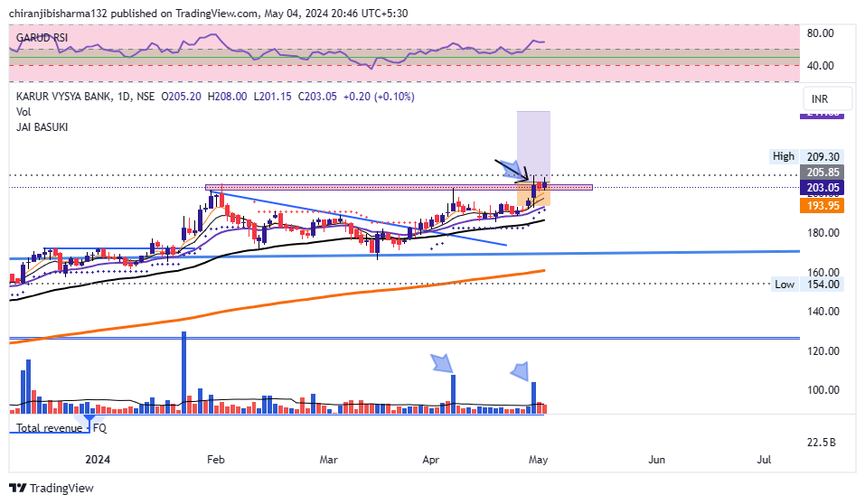Click the Total revenue FQ label
The width and height of the screenshot is (865, 504).
point(61,428)
